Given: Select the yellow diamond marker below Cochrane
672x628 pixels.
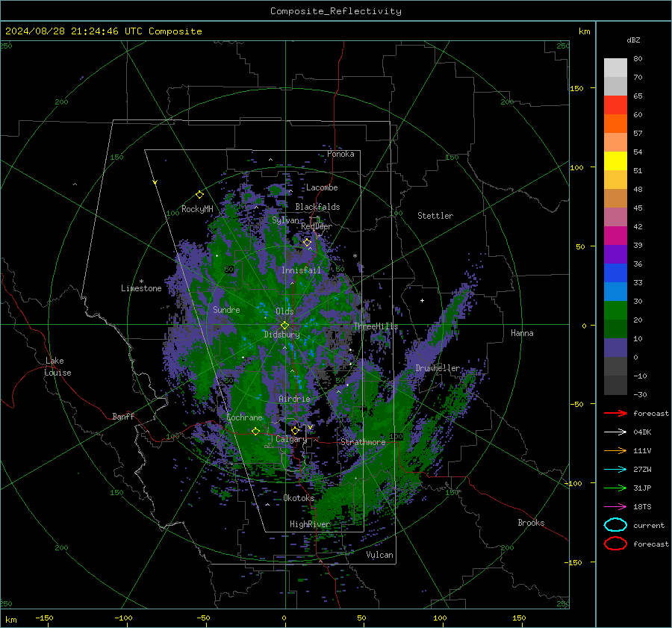Looking at the screenshot, I should click(x=256, y=432).
